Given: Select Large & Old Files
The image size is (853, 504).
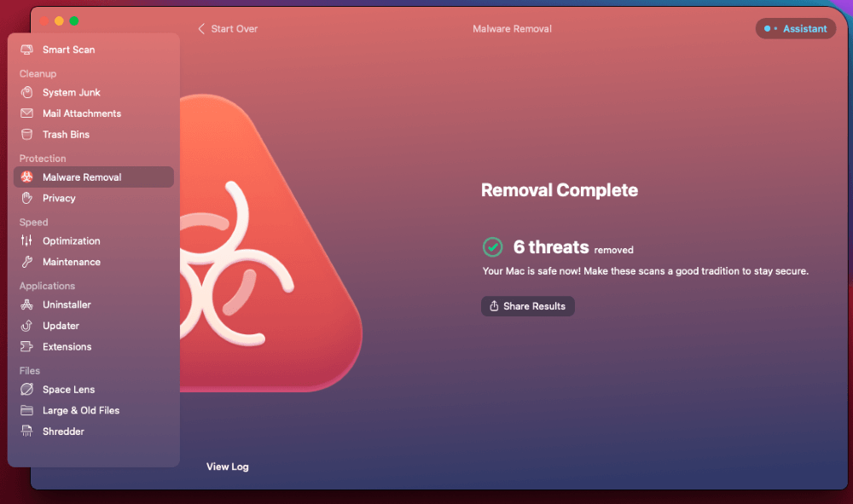Looking at the screenshot, I should pos(94,410).
